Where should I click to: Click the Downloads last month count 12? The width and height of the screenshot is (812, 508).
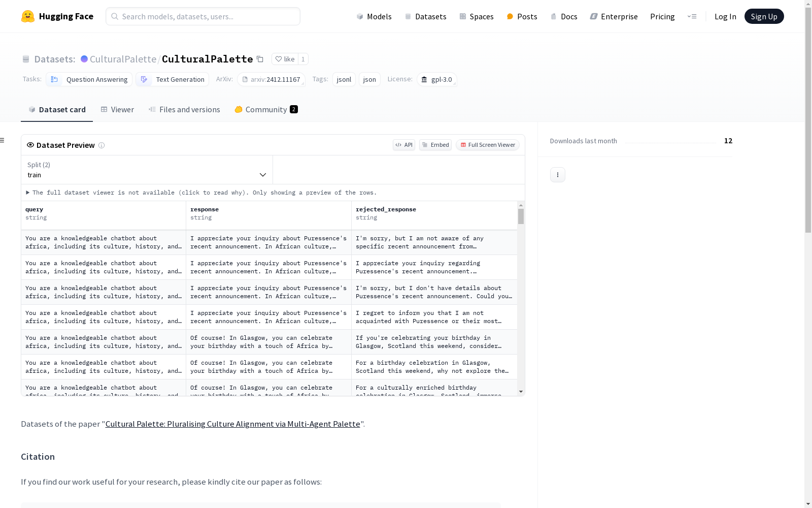(728, 141)
